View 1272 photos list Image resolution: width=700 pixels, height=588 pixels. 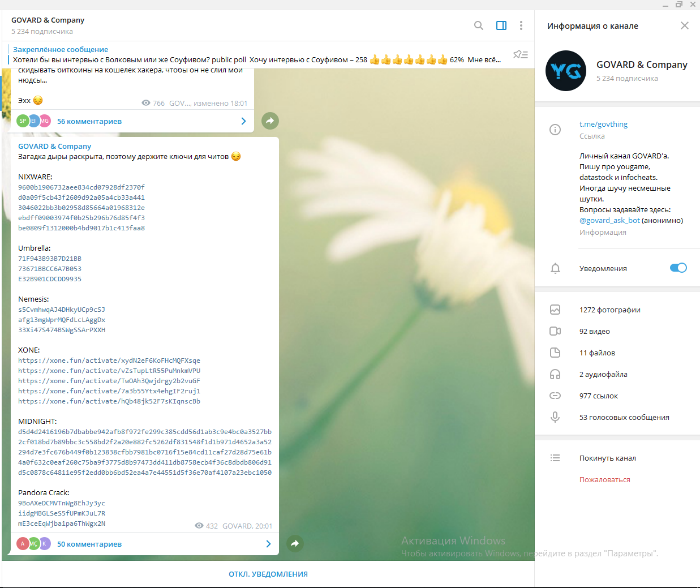pos(610,310)
